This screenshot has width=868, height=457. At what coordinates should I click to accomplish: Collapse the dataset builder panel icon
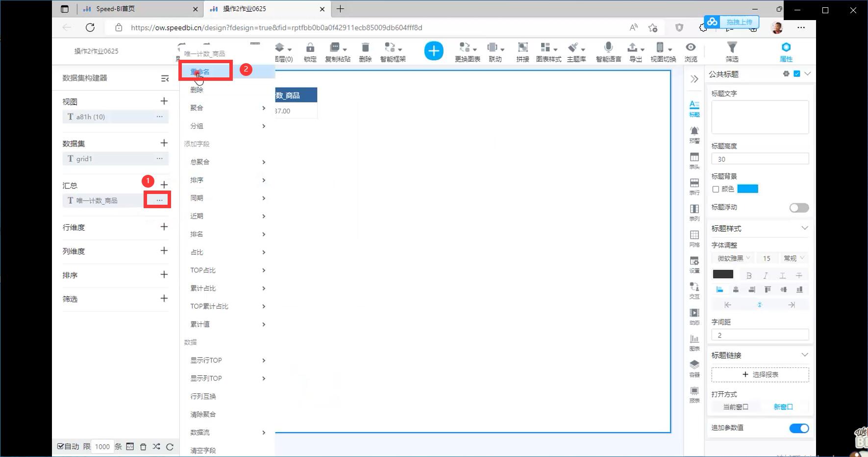[165, 78]
